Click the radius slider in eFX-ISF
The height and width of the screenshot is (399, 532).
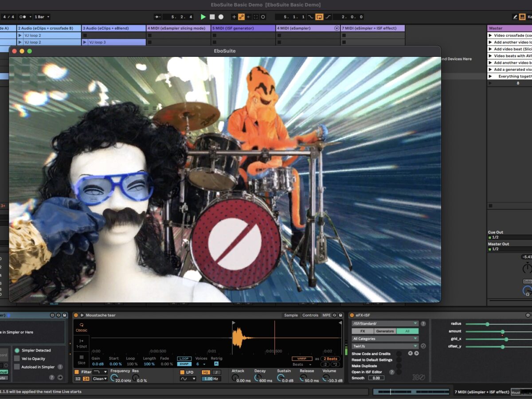[x=487, y=324]
